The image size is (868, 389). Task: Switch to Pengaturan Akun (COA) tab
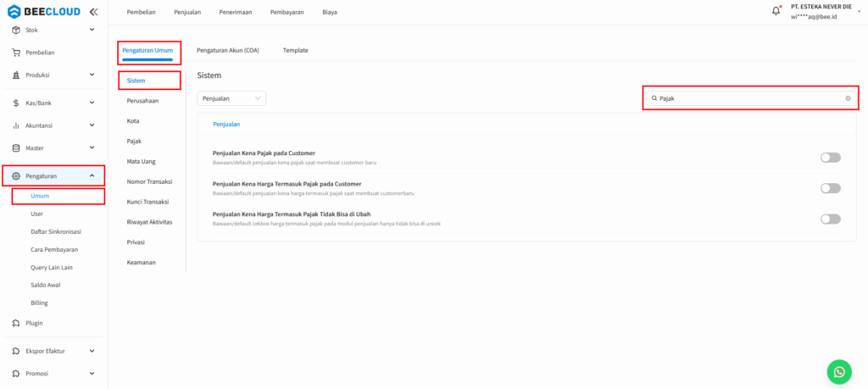coord(228,50)
